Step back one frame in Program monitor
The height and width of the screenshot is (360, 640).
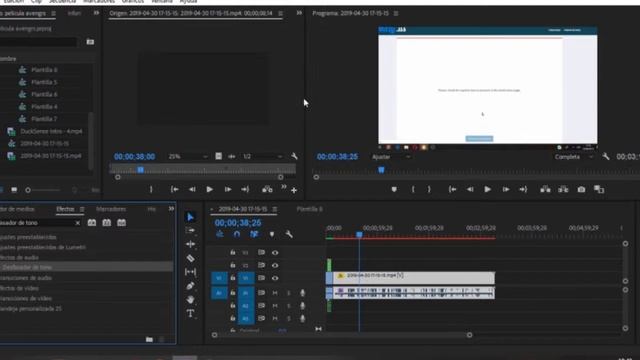tap(470, 189)
